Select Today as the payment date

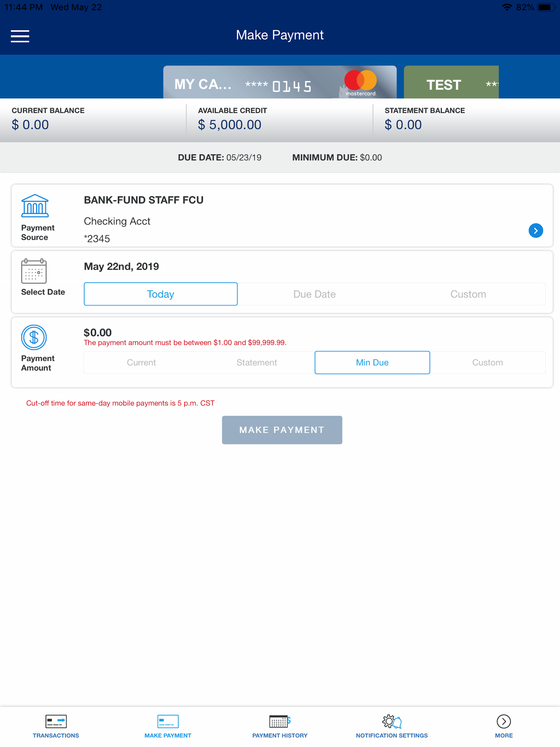pos(161,294)
